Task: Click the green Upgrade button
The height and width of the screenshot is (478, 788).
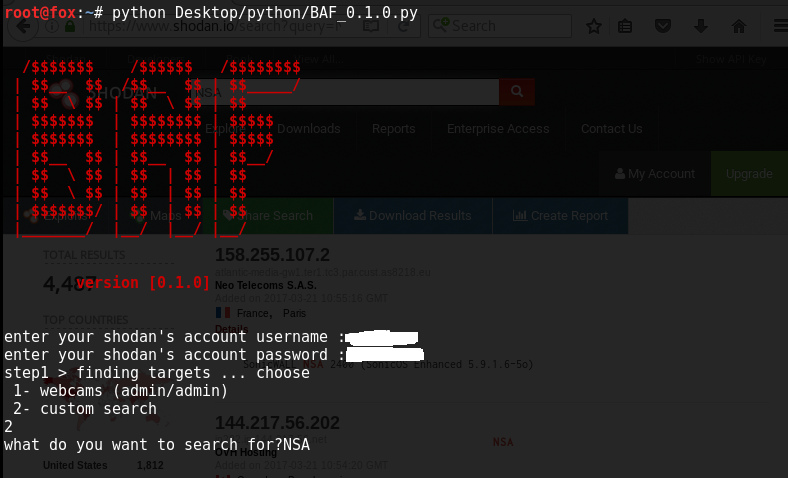Action: (749, 174)
